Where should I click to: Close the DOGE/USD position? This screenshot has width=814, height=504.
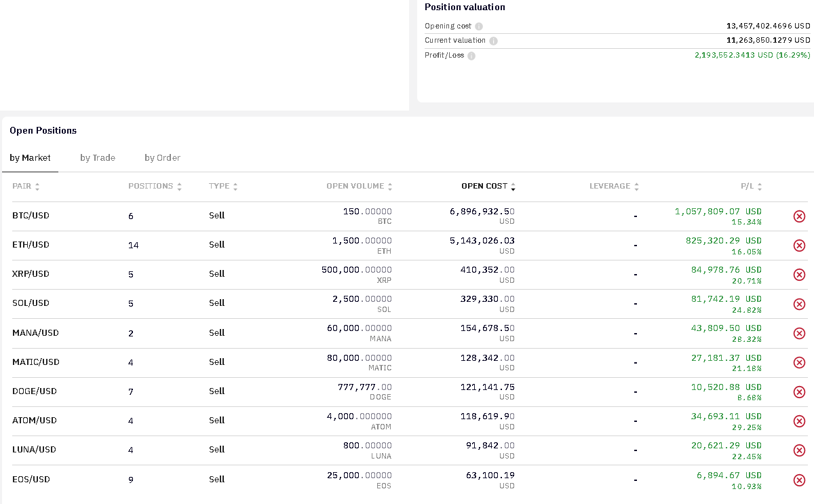coord(799,392)
